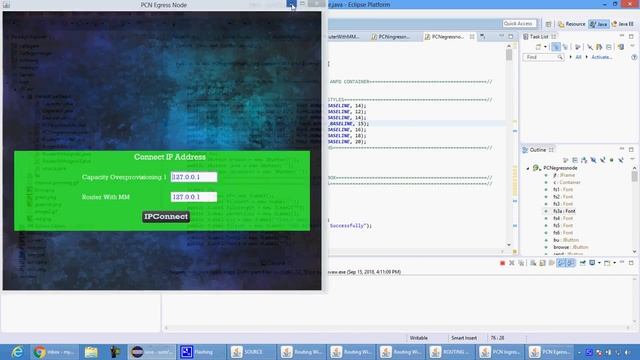Switch to the Java EE perspective
640x360 pixels.
[623, 24]
